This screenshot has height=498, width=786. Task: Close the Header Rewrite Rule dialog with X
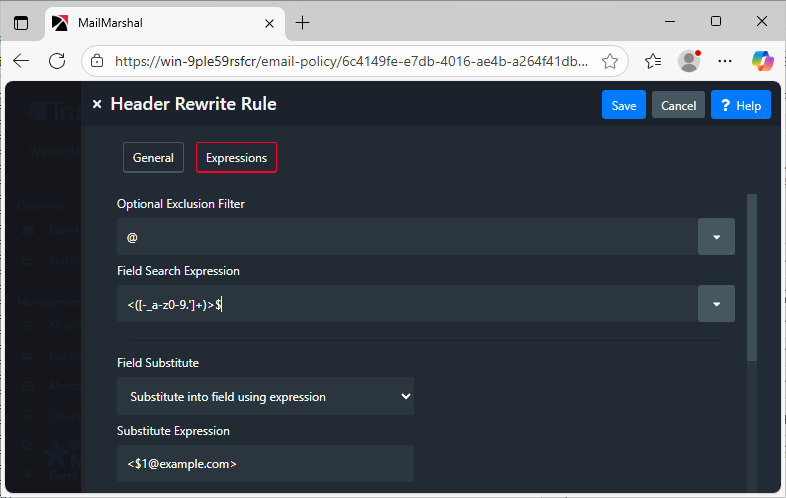pyautogui.click(x=97, y=104)
